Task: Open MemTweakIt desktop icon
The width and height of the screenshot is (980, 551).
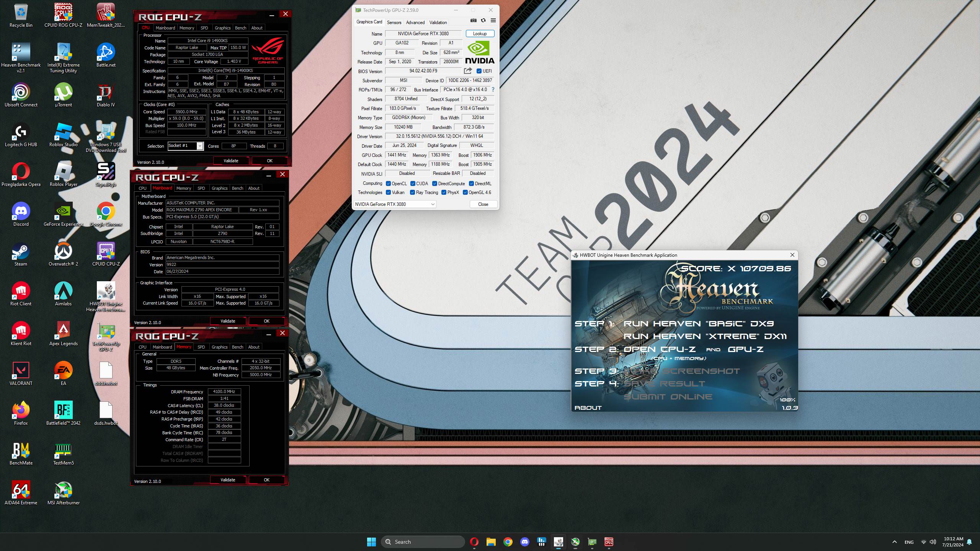Action: (106, 16)
